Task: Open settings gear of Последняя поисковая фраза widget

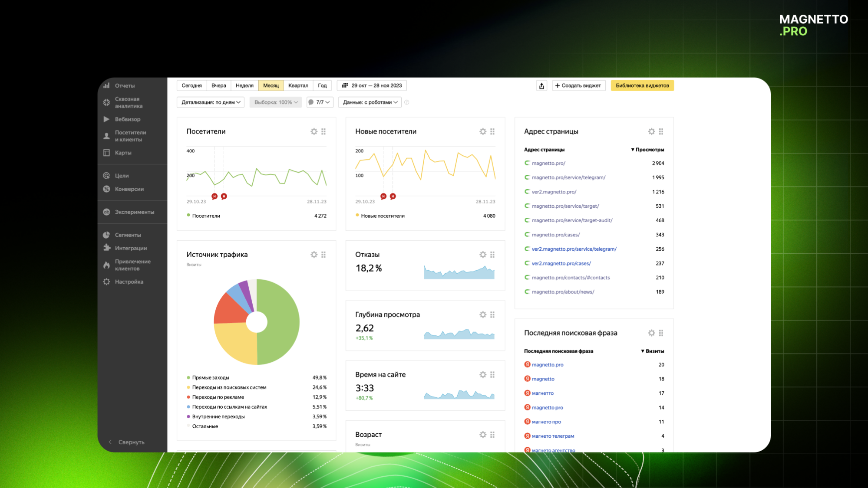Action: tap(652, 333)
